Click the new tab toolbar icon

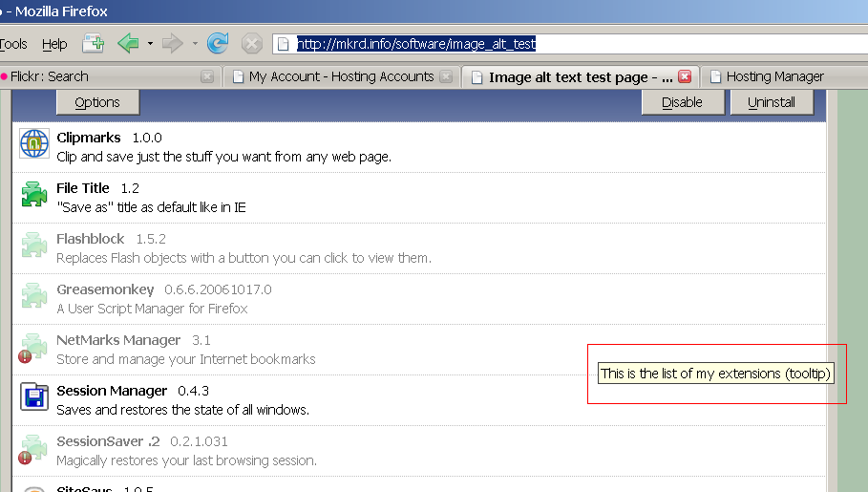point(93,43)
